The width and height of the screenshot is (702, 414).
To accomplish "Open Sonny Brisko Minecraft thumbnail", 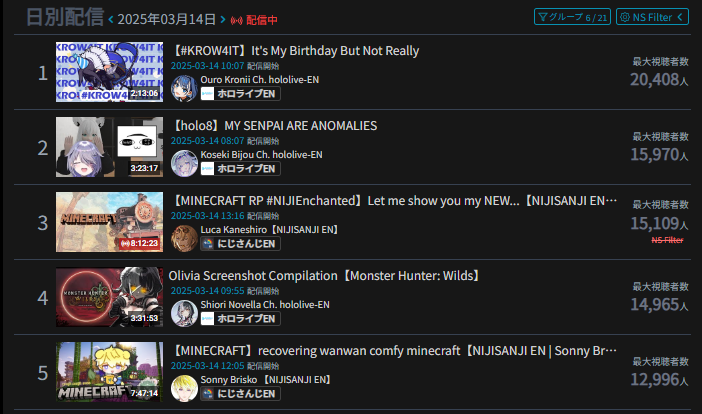I will click(109, 372).
